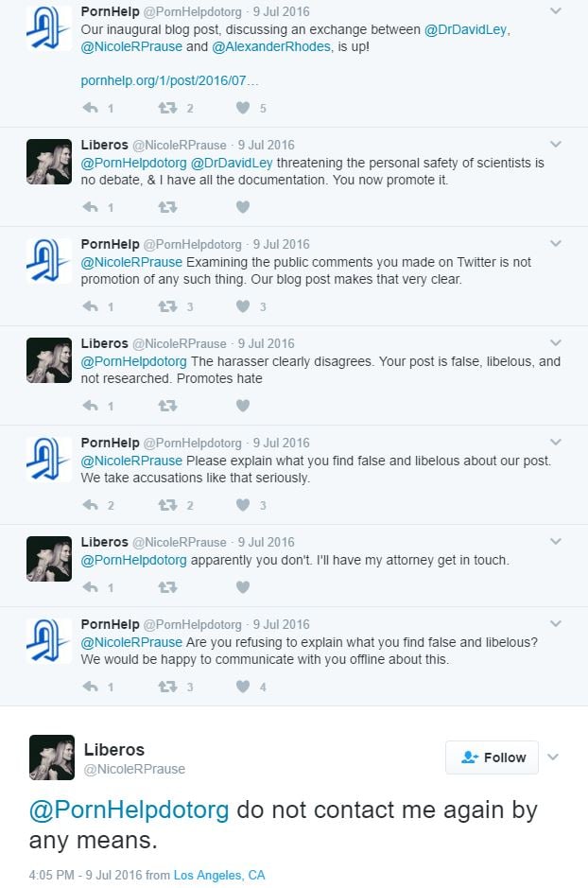Retweet the 'Promotes hate' tweet
Viewport: 588px width, 888px height.
pos(167,406)
